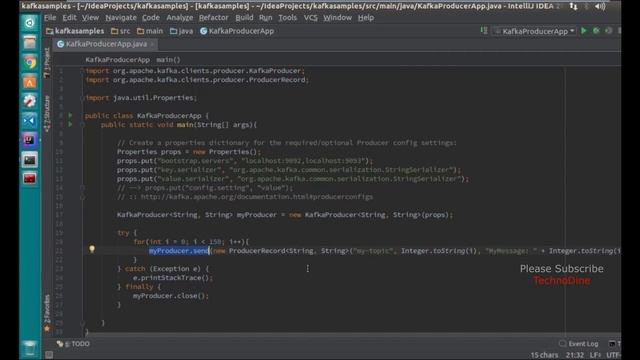Open the Refactor menu

pyautogui.click(x=213, y=18)
